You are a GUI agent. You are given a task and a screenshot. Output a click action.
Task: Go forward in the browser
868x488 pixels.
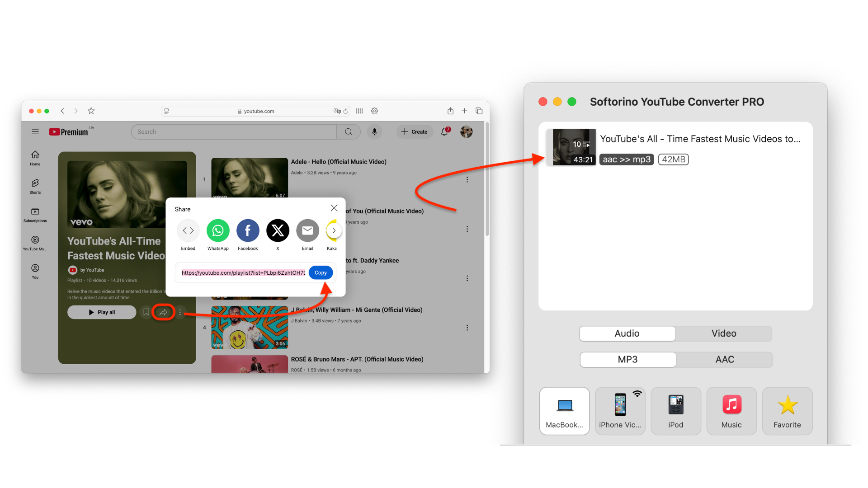click(76, 111)
